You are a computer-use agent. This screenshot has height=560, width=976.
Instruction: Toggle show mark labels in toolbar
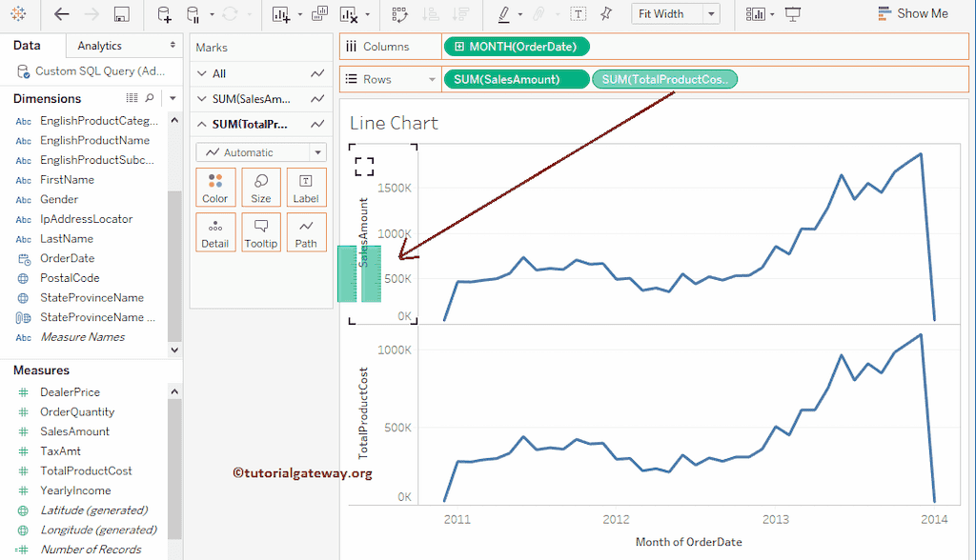(579, 14)
